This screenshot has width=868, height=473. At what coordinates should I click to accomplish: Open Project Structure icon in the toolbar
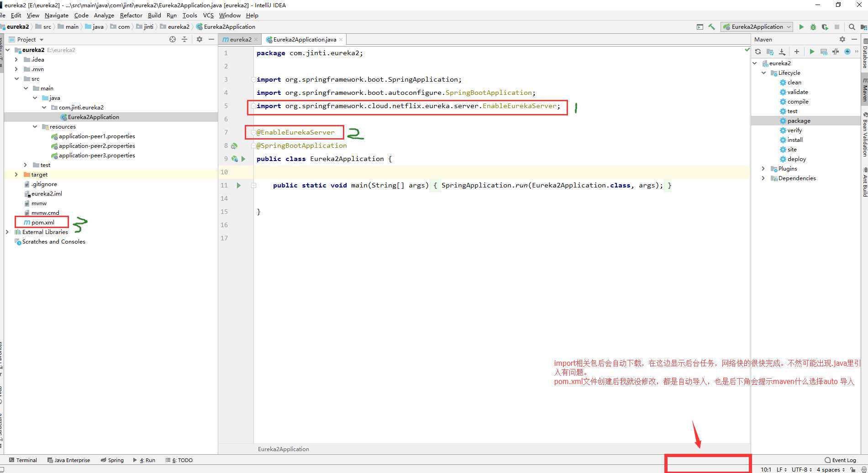click(x=863, y=27)
